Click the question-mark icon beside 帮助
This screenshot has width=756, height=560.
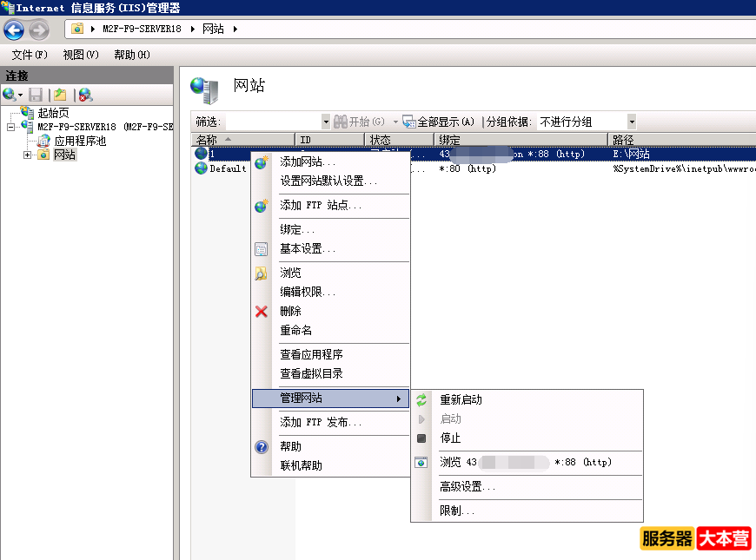coord(262,446)
